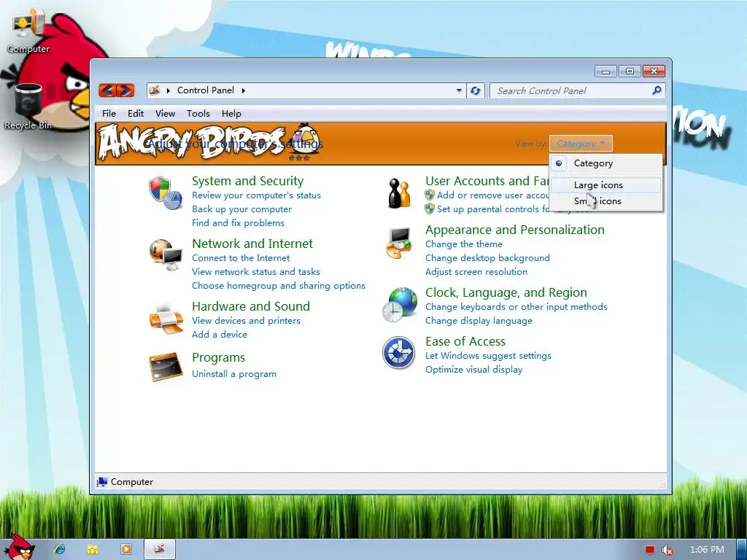The height and width of the screenshot is (560, 747).
Task: Open the Network and Internet globe icon
Action: click(166, 254)
